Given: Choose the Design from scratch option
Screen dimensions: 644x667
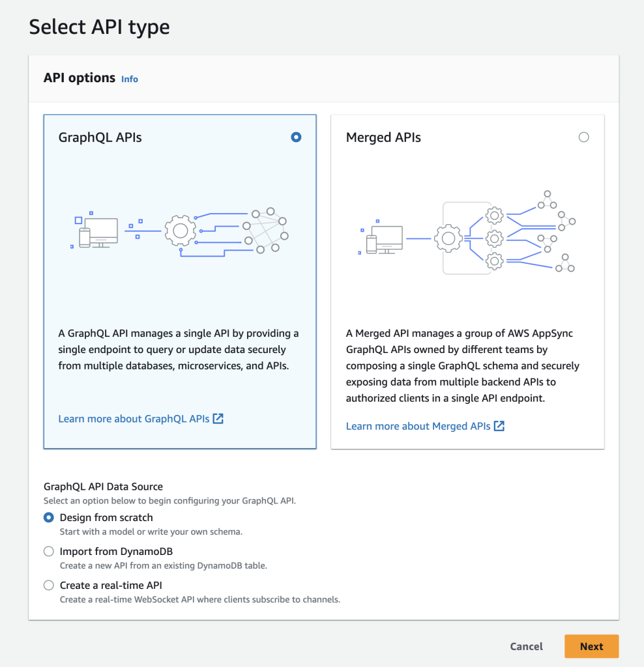Looking at the screenshot, I should [49, 517].
